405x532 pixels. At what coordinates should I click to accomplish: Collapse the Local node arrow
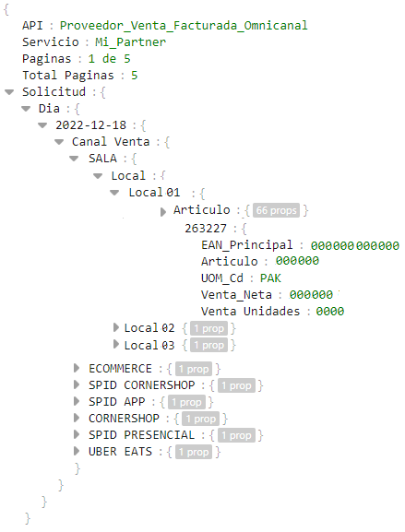pos(98,176)
